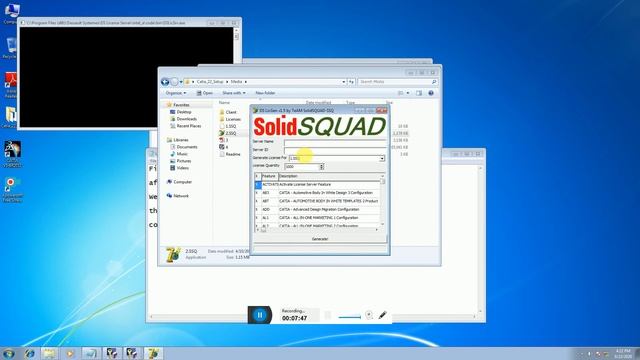Image resolution: width=640 pixels, height=360 pixels.
Task: Select the 2.SSQ application file
Action: (x=231, y=133)
